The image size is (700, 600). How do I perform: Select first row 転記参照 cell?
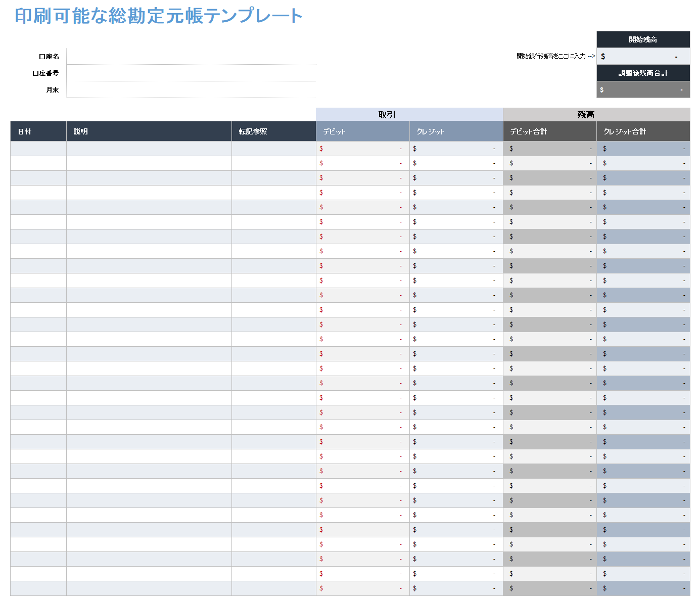274,149
